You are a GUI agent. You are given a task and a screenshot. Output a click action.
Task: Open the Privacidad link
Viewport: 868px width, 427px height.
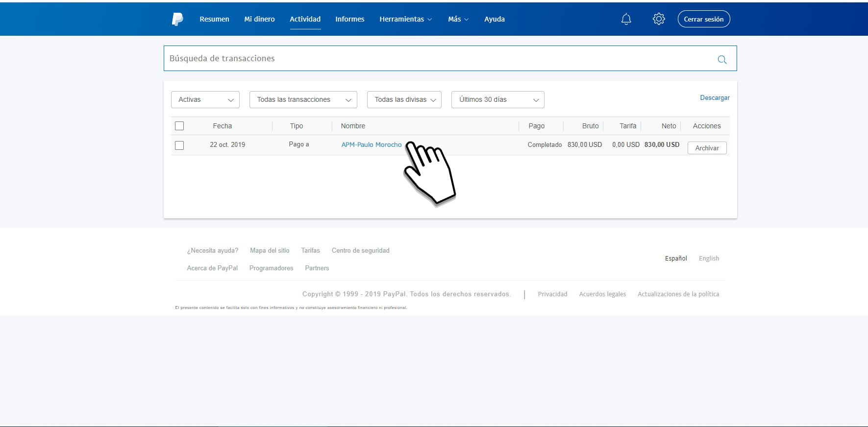pos(552,294)
